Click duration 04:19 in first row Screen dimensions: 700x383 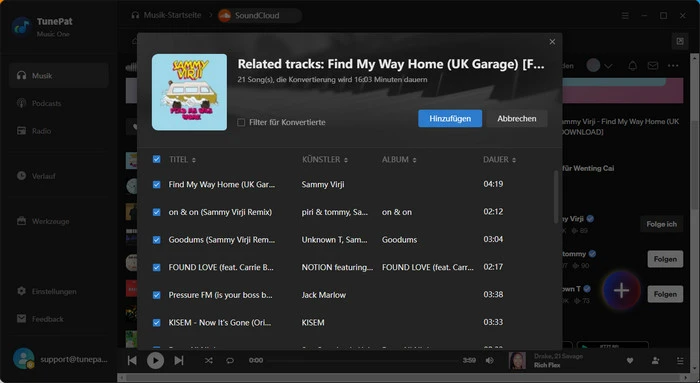(493, 184)
